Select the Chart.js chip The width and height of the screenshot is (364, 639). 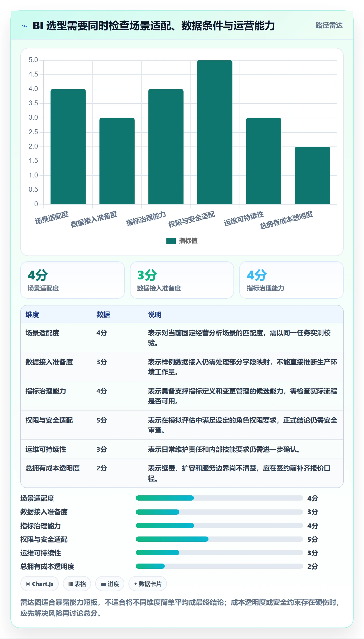(x=40, y=584)
